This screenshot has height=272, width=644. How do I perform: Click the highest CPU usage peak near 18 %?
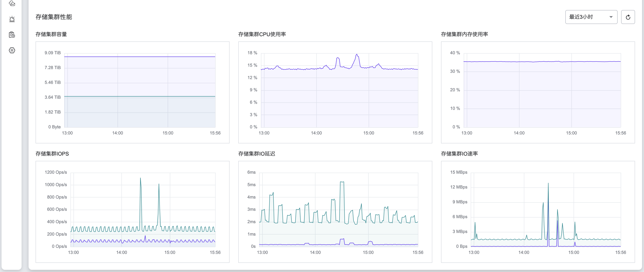coord(357,54)
